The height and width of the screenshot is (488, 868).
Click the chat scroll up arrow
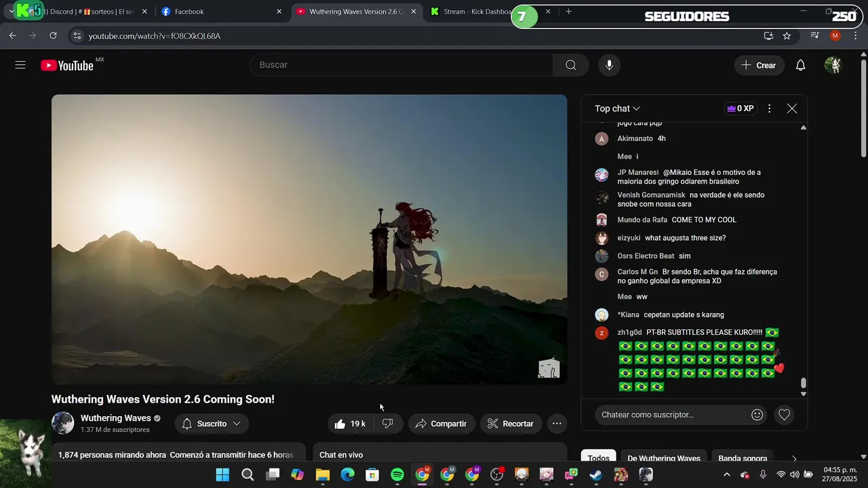804,127
